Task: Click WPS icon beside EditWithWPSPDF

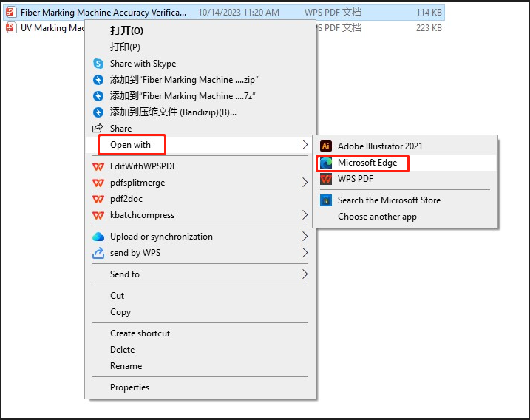Action: 98,166
